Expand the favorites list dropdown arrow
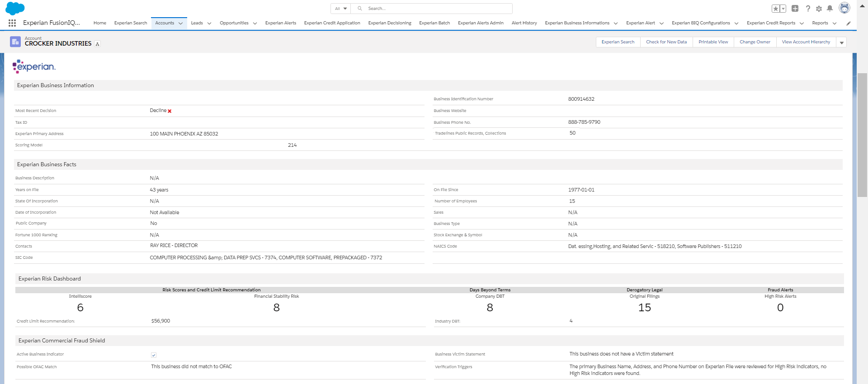The width and height of the screenshot is (868, 384). pos(783,9)
